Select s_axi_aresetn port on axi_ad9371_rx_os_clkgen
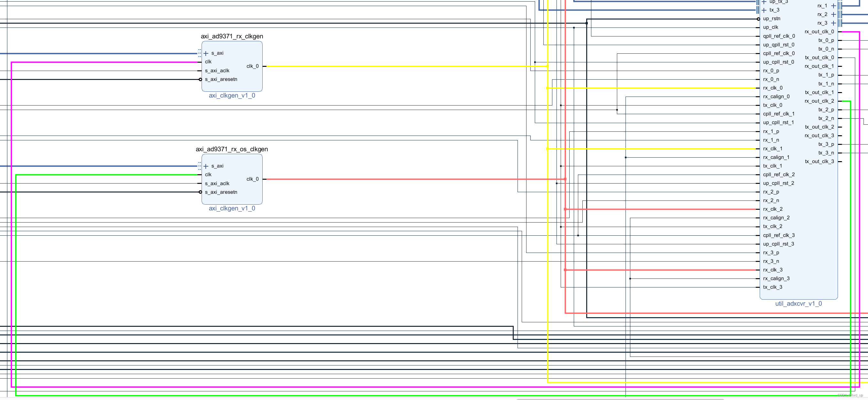Image resolution: width=868 pixels, height=400 pixels. pyautogui.click(x=221, y=192)
